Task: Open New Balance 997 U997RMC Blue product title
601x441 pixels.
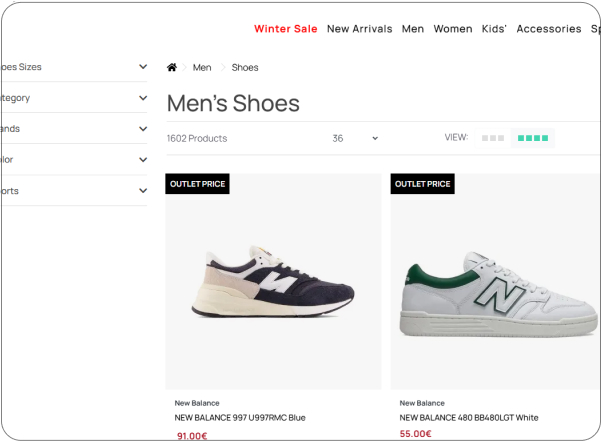Action: (x=240, y=418)
